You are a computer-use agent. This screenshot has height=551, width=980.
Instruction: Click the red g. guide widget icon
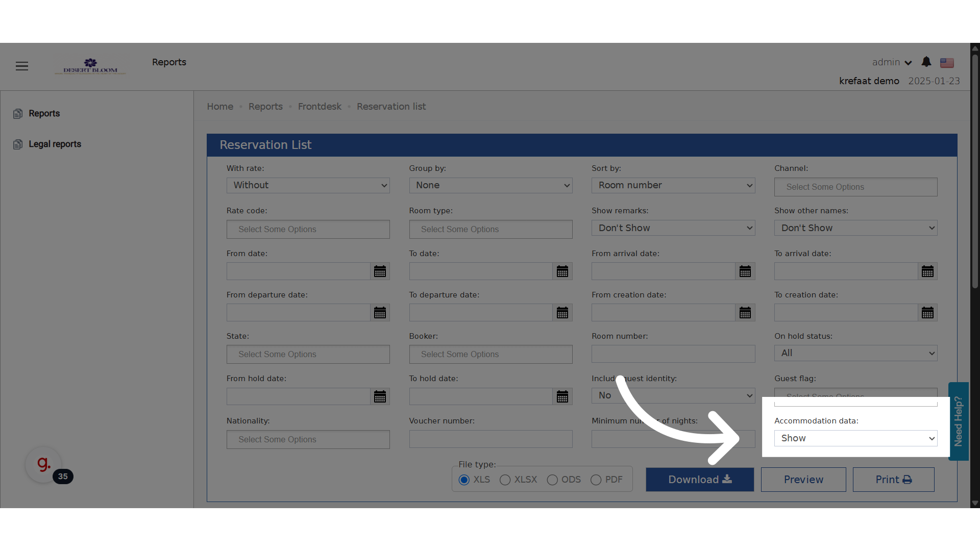tap(43, 464)
